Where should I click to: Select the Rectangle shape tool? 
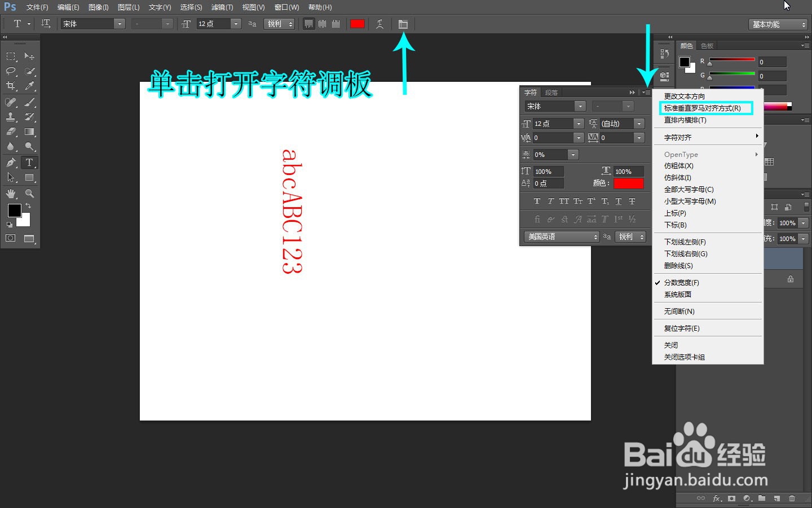[29, 177]
